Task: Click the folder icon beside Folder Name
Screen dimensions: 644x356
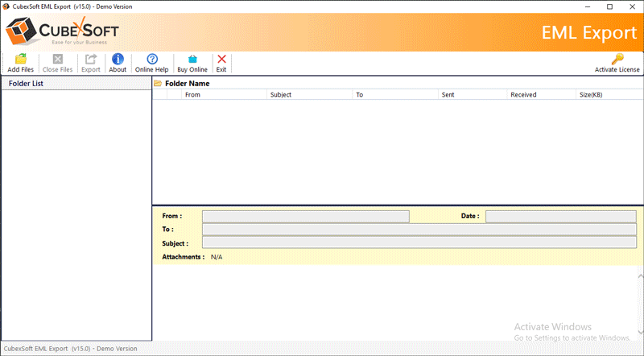Action: pyautogui.click(x=158, y=84)
